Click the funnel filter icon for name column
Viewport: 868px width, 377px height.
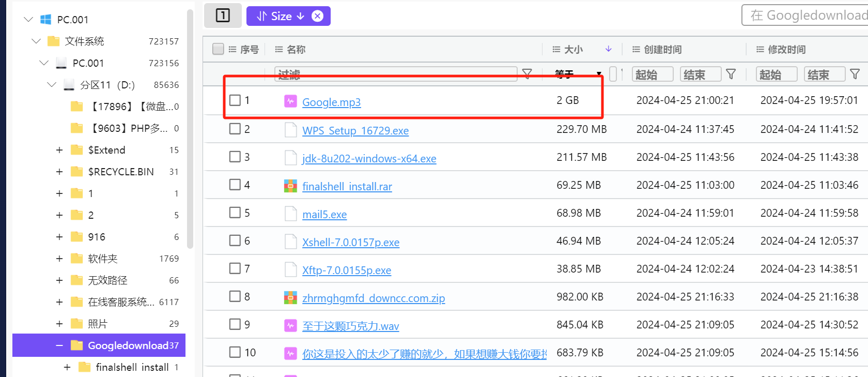[x=527, y=74]
